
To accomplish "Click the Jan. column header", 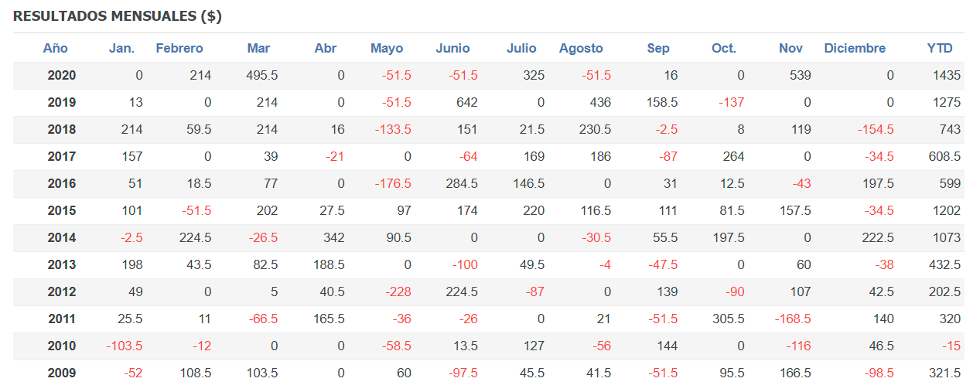I will pyautogui.click(x=121, y=48).
